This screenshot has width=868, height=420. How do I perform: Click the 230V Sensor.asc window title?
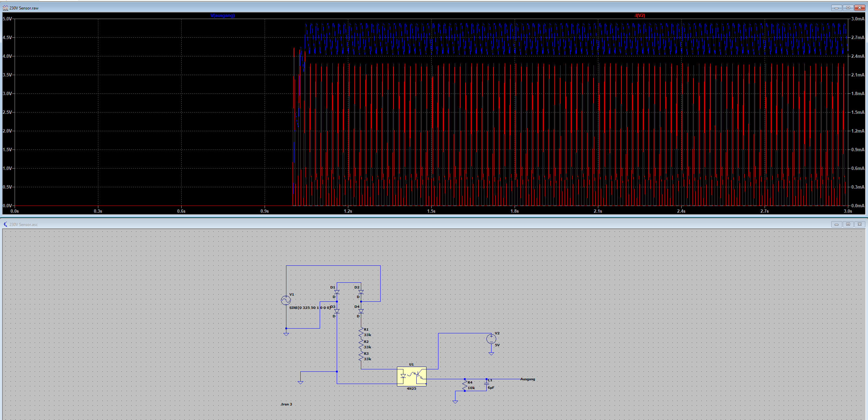(23, 225)
